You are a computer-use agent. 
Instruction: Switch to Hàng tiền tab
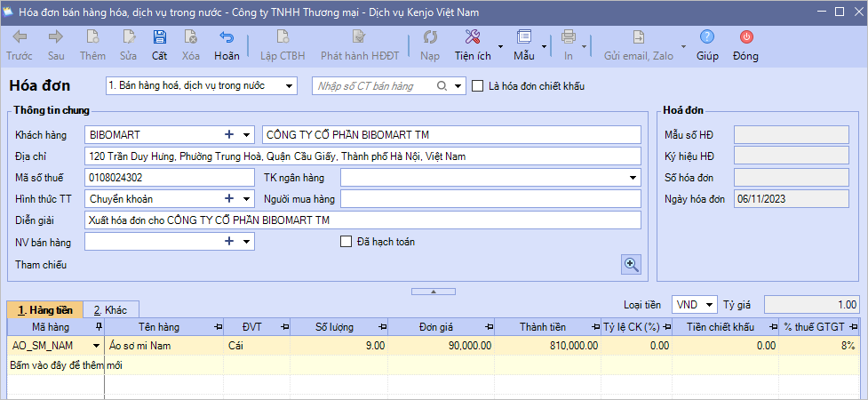click(44, 309)
